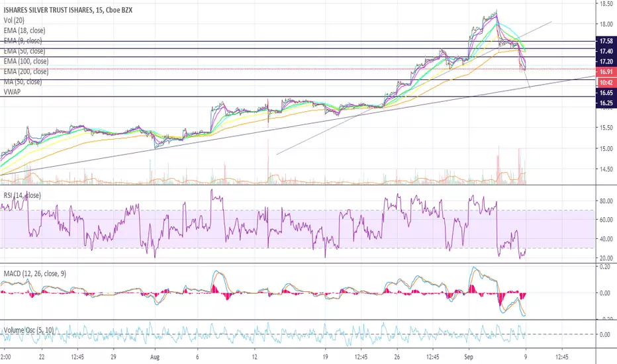
Task: Click the MACD (12, 26, close, 9) label
Action: 34,273
